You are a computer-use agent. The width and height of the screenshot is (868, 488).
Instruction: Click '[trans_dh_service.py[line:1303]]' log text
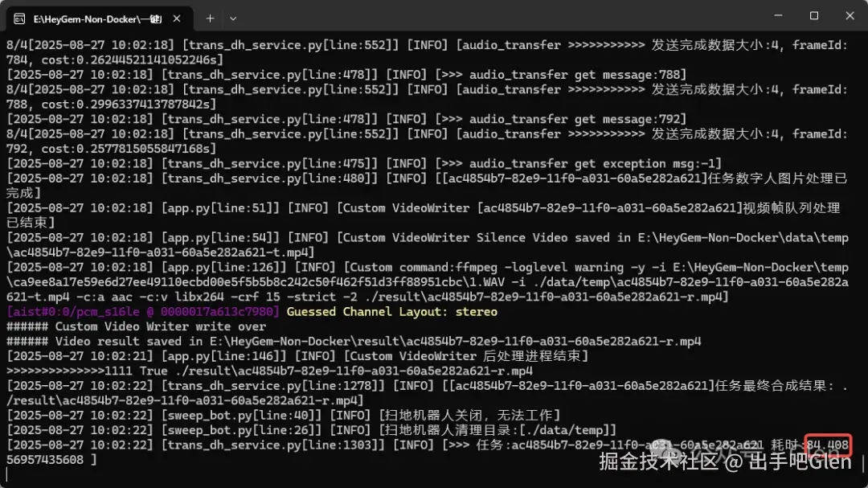point(273,445)
